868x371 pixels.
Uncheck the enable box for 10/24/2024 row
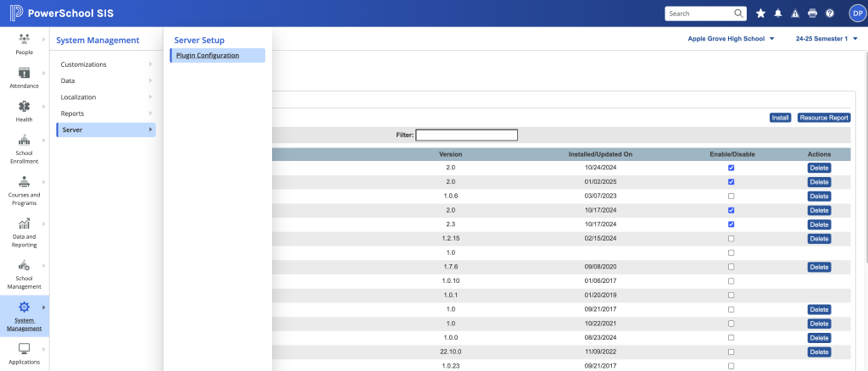731,168
